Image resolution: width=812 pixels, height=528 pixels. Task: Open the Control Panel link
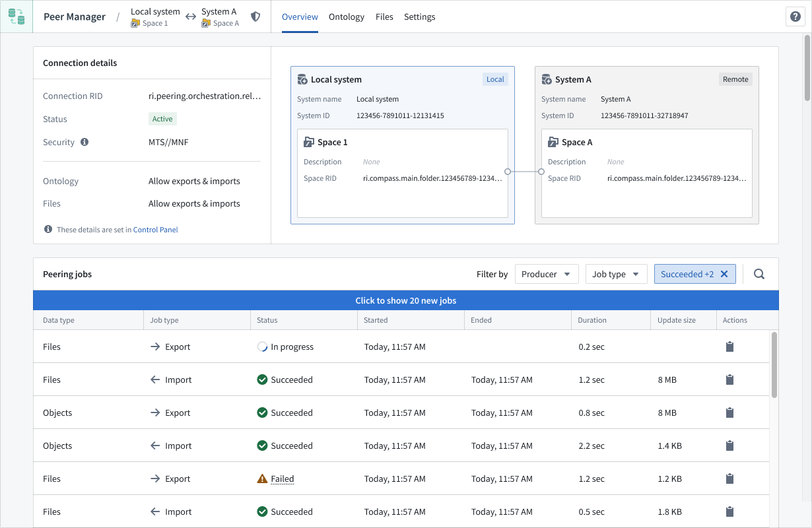[x=155, y=229]
